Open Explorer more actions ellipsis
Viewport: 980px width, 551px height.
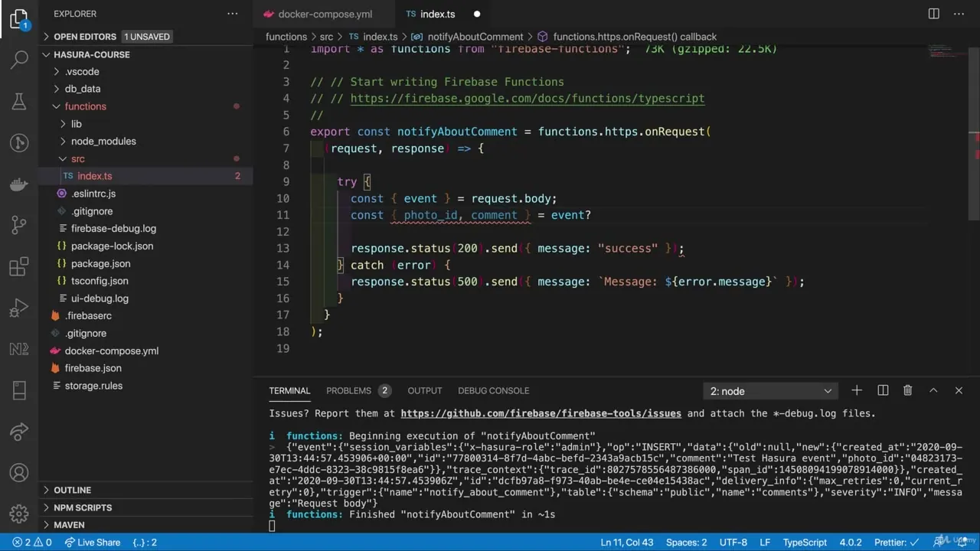tap(233, 14)
